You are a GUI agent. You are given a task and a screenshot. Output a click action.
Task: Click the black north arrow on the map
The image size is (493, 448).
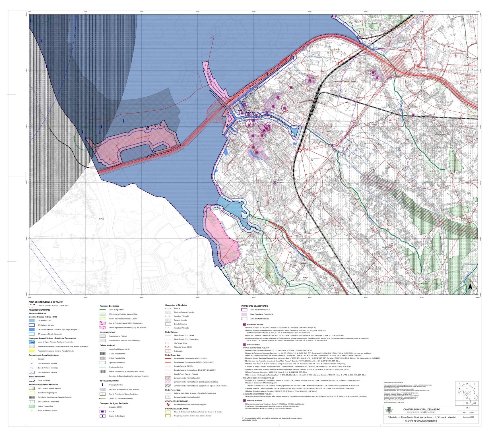(x=470, y=286)
